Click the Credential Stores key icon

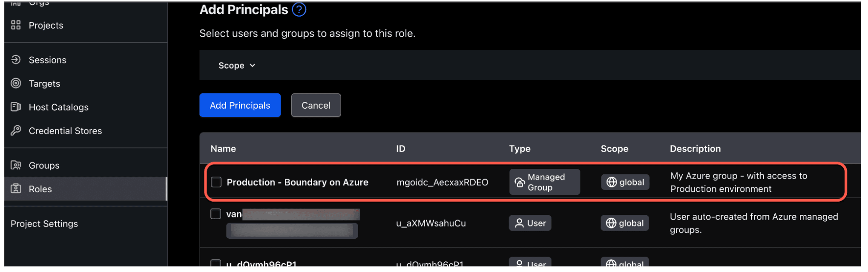[16, 130]
